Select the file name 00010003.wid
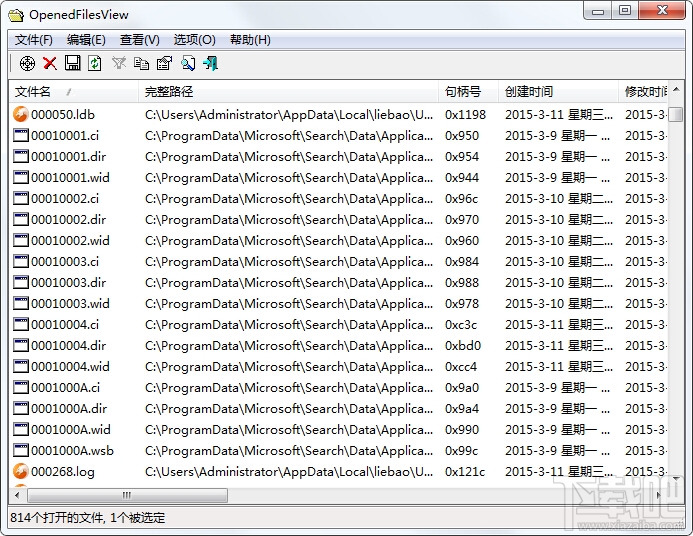The image size is (693, 536). [x=70, y=304]
